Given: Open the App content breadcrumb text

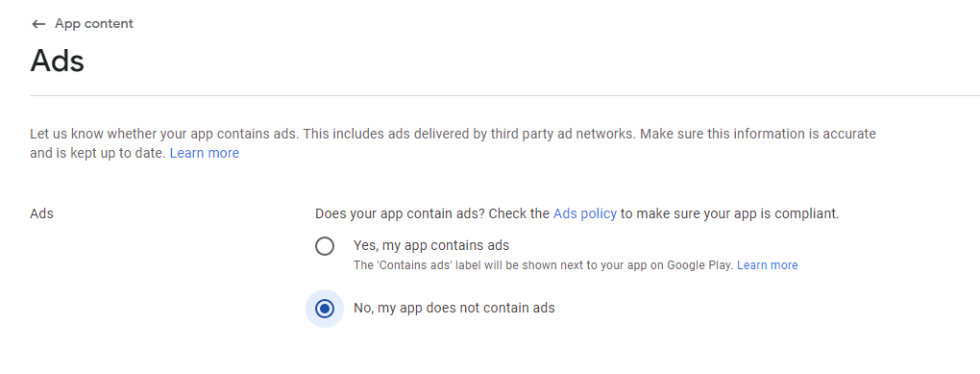Looking at the screenshot, I should click(x=94, y=24).
